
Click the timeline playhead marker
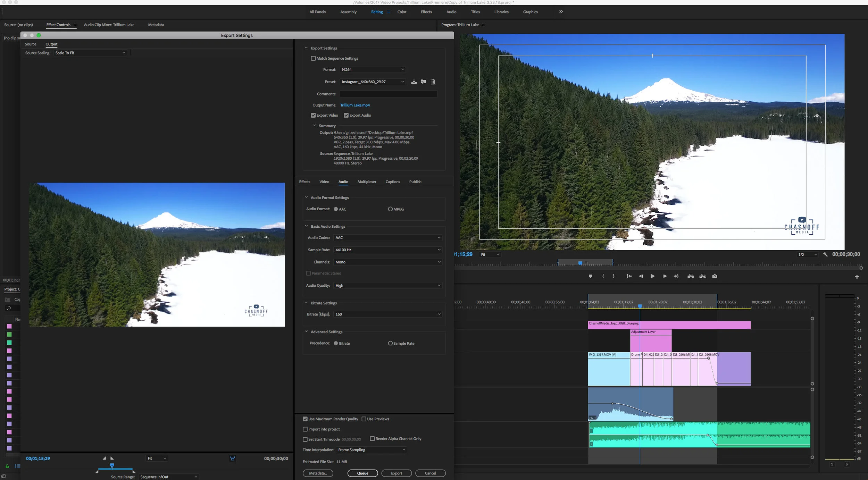[640, 306]
